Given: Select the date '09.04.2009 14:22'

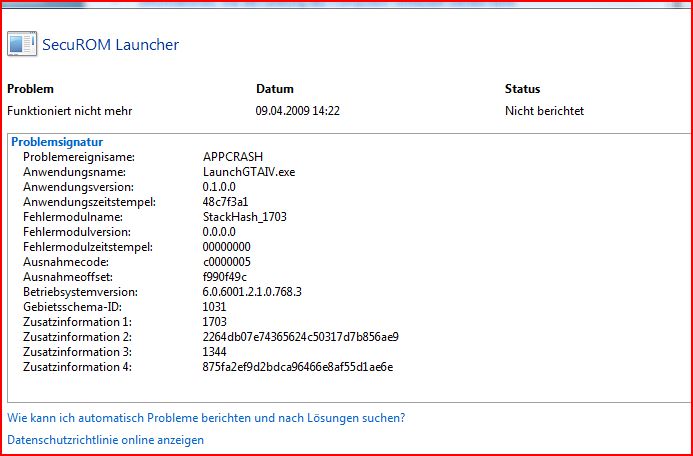Looking at the screenshot, I should (298, 111).
